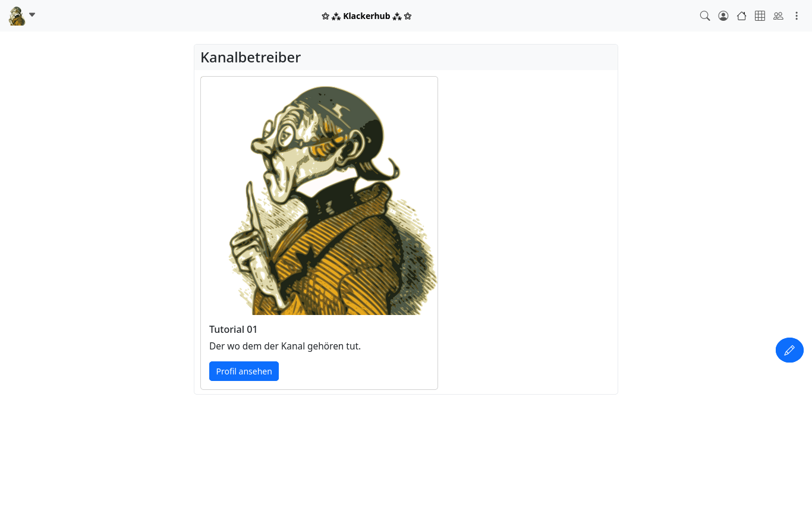Go to the home house icon

point(741,16)
